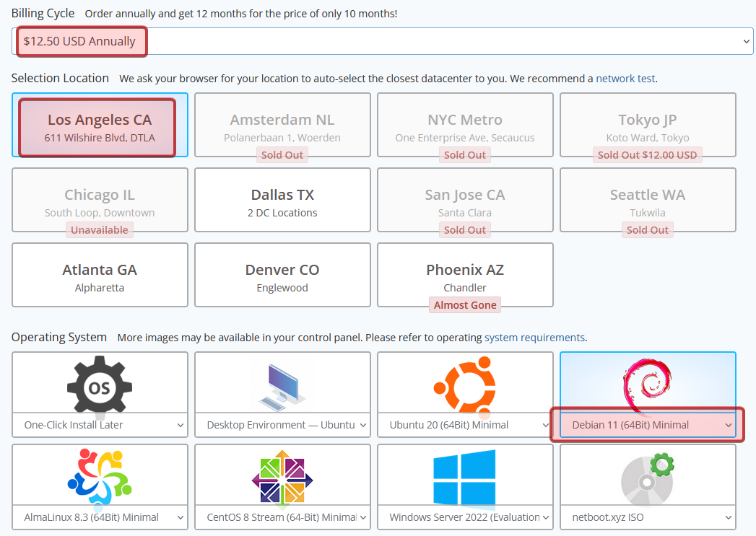Select Denver CO location tile

tap(282, 276)
